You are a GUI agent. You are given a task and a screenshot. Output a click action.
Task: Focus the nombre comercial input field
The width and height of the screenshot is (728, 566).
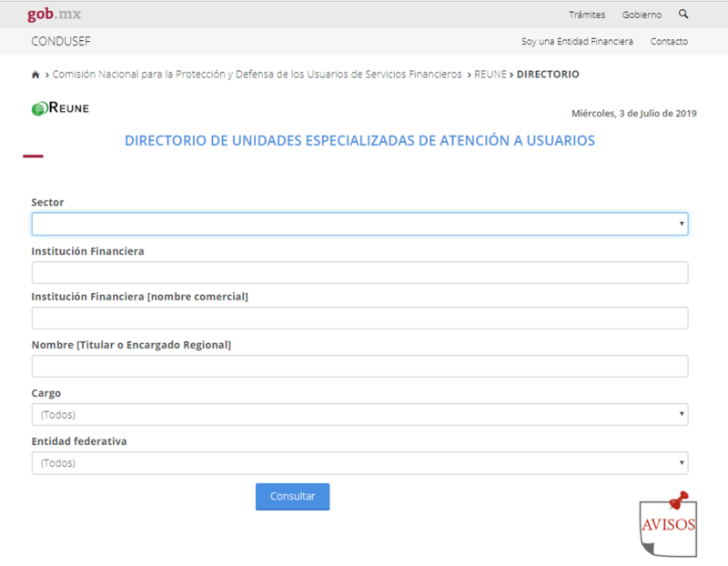pyautogui.click(x=359, y=318)
